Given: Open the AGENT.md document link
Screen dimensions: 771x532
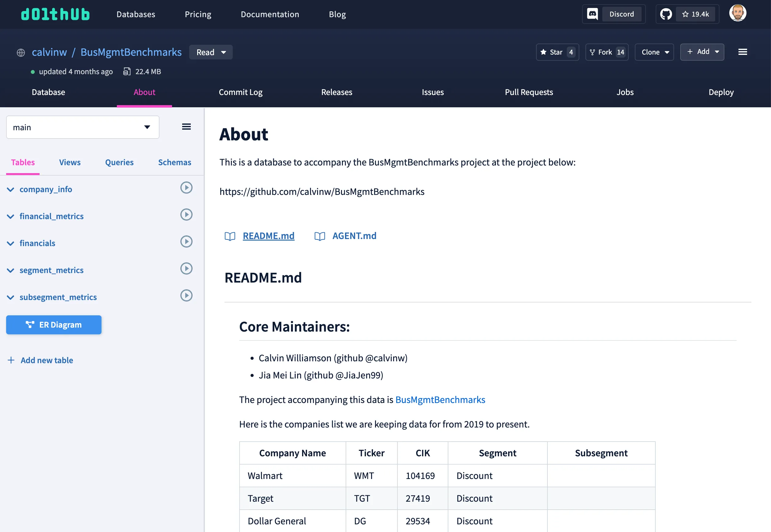Looking at the screenshot, I should [x=354, y=236].
